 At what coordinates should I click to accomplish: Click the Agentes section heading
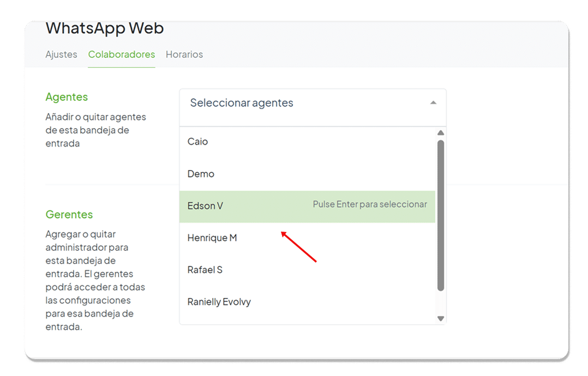(x=67, y=97)
